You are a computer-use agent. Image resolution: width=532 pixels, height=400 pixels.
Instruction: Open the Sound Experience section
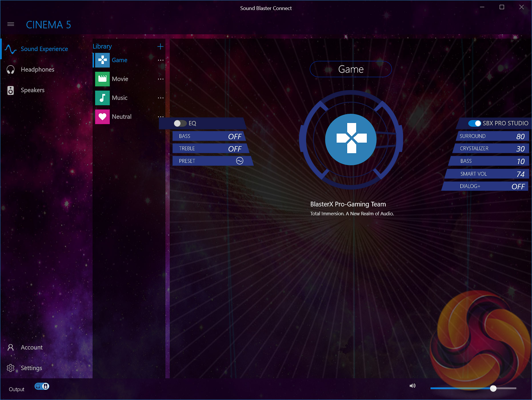point(44,49)
